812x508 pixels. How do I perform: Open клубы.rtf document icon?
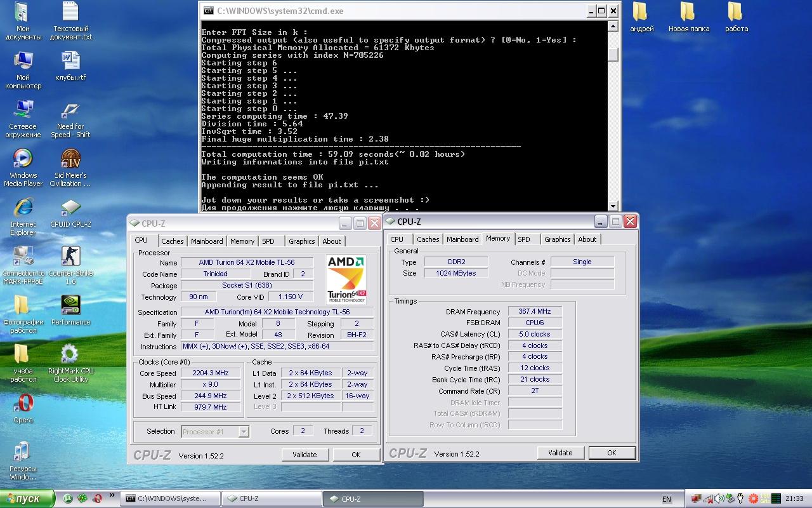point(70,66)
